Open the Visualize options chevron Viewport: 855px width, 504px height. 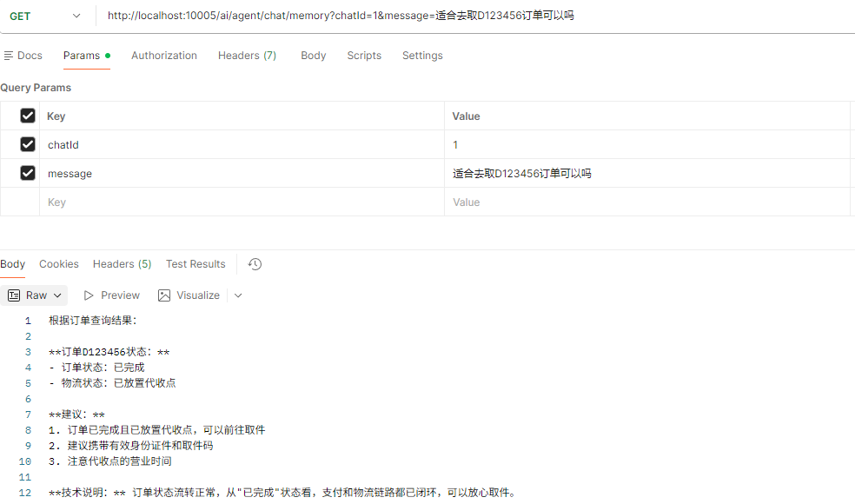click(x=238, y=295)
